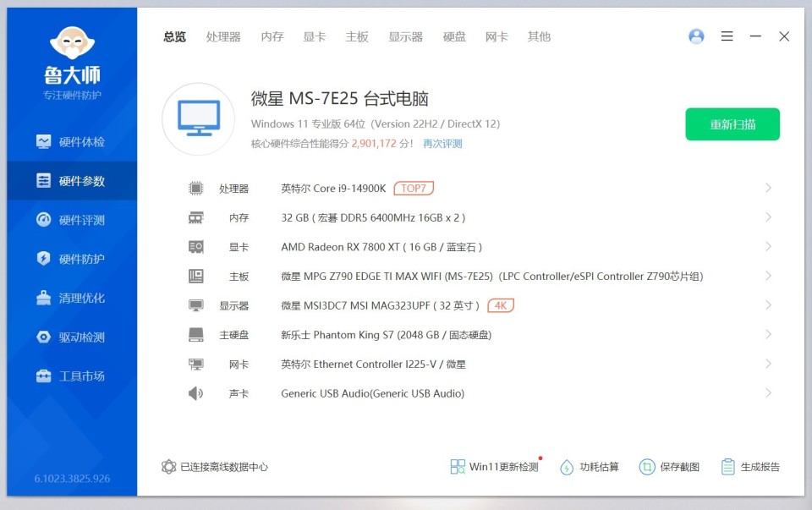
Task: Open 硬件体检 in the sidebar
Action: click(x=72, y=142)
